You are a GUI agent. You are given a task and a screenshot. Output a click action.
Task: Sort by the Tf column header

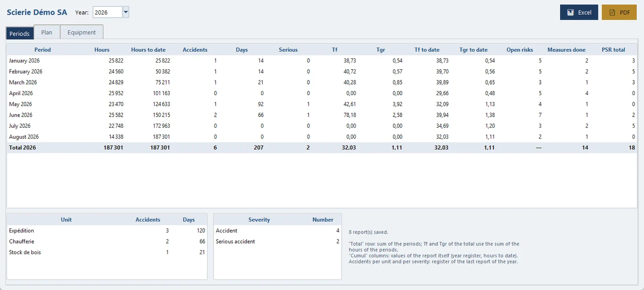click(334, 50)
